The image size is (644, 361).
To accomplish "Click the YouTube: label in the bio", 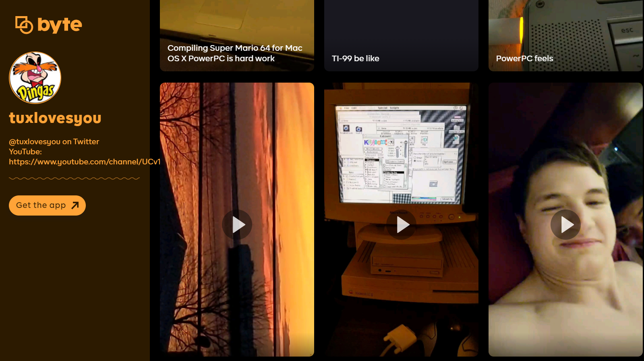I will [25, 151].
